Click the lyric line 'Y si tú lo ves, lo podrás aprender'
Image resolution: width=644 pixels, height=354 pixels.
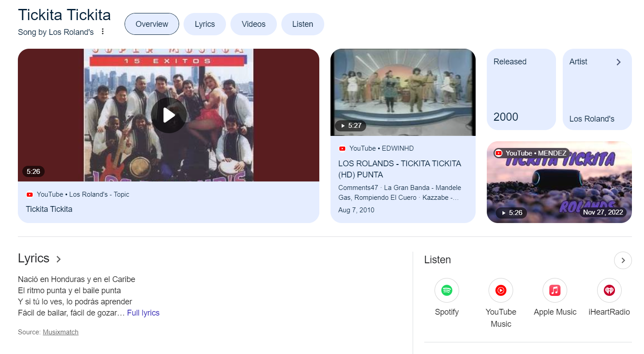coord(75,302)
